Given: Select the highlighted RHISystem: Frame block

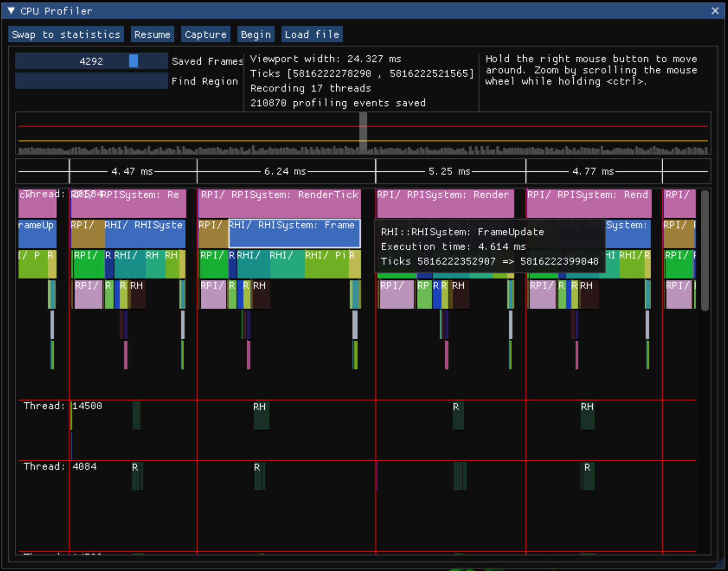Looking at the screenshot, I should [294, 234].
